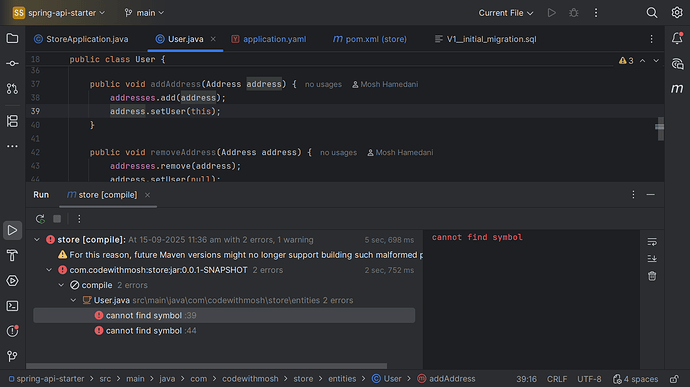
Task: Open the Run tool window icon in left sidebar
Action: (12, 230)
